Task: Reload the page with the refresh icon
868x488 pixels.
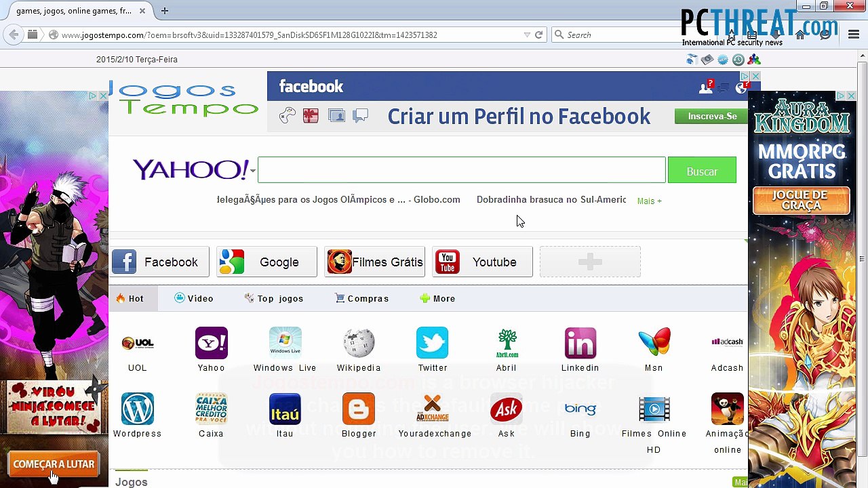Action: [539, 35]
